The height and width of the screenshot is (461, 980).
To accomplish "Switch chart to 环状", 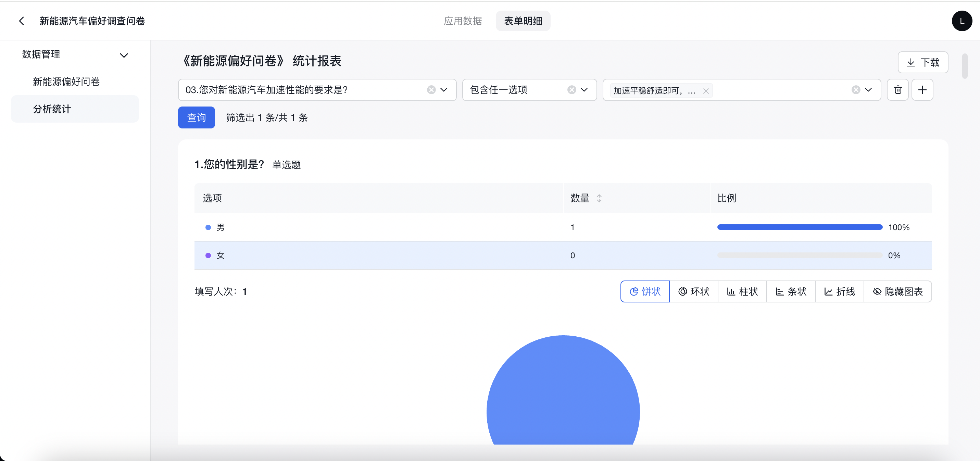I will pos(693,291).
